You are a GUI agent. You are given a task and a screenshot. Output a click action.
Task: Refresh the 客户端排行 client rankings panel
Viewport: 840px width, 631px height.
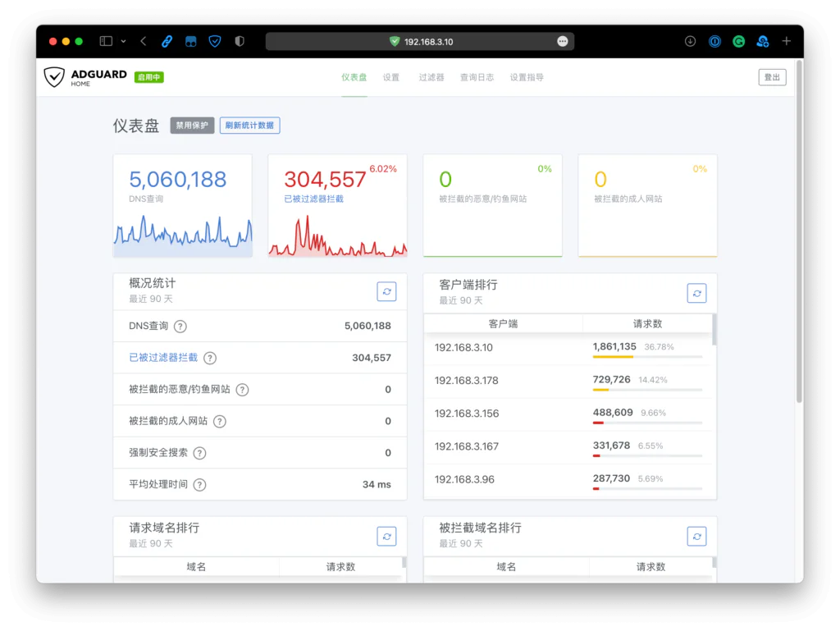696,293
